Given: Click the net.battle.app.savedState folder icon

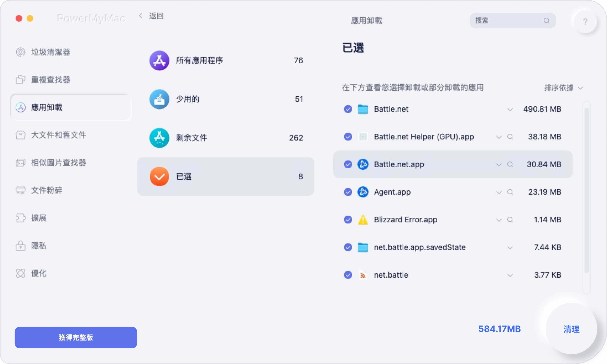Looking at the screenshot, I should [363, 247].
